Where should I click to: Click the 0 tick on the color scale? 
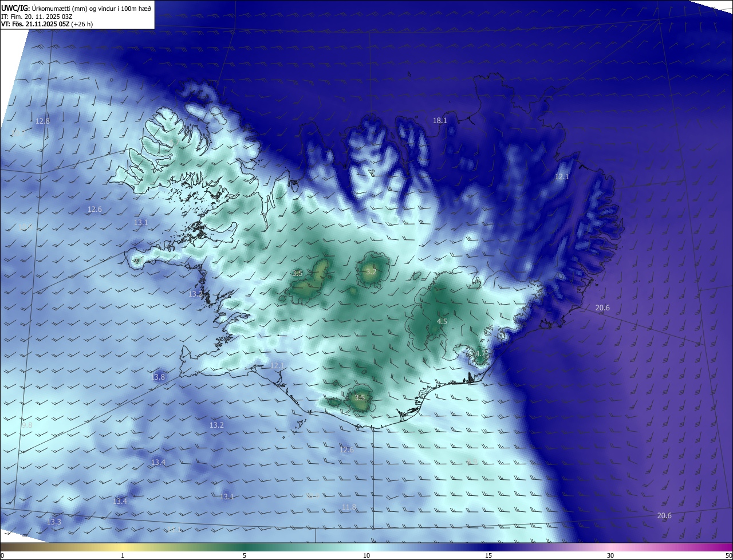click(2, 555)
